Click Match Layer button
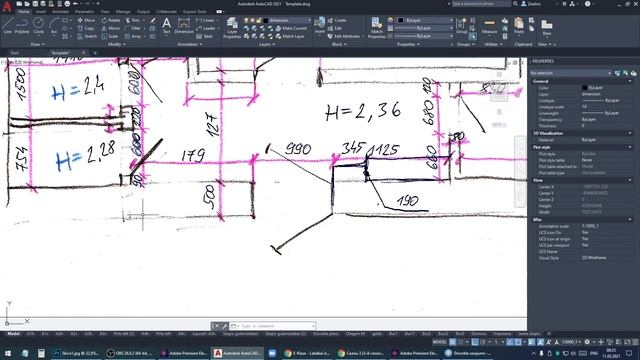Viewport: 640px width, 360px height. coord(290,36)
